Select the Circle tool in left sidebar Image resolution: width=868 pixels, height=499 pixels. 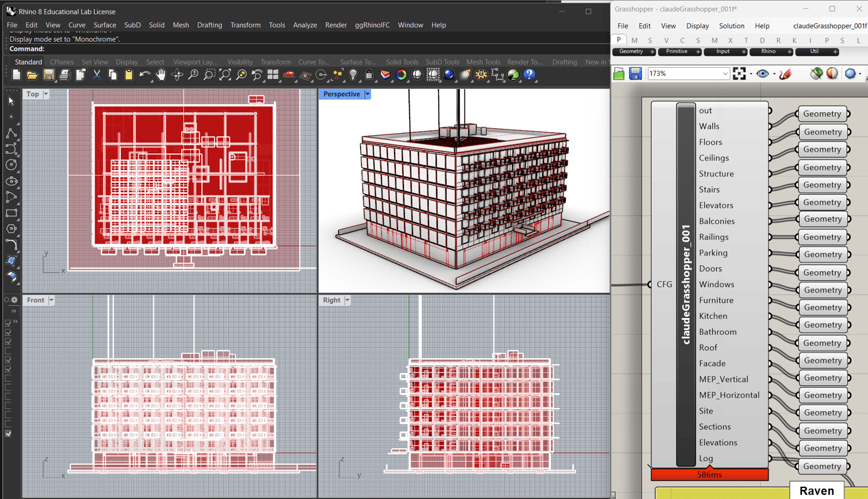click(x=11, y=165)
